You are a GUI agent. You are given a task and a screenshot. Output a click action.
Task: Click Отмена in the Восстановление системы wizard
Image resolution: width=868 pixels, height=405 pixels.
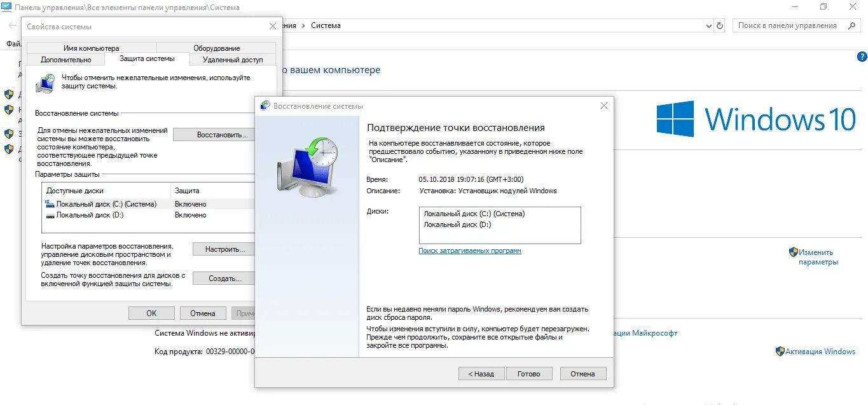[582, 374]
